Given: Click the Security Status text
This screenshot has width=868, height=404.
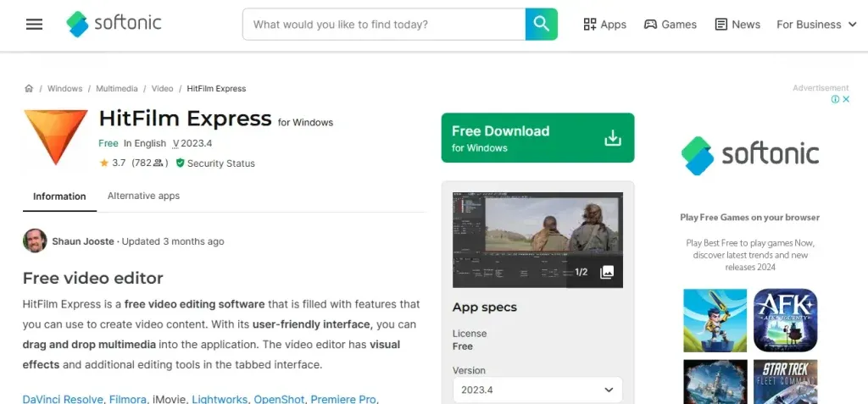Looking at the screenshot, I should [221, 163].
